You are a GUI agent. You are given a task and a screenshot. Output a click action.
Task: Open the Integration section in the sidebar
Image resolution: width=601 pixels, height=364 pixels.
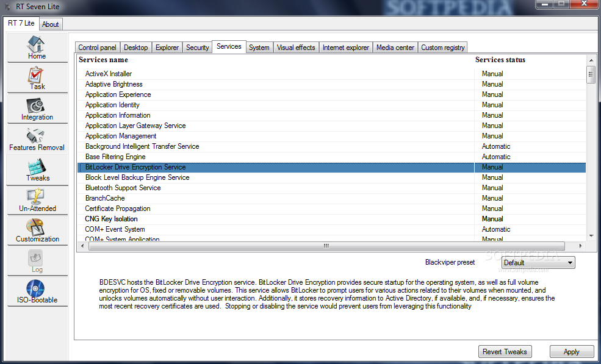(x=37, y=109)
